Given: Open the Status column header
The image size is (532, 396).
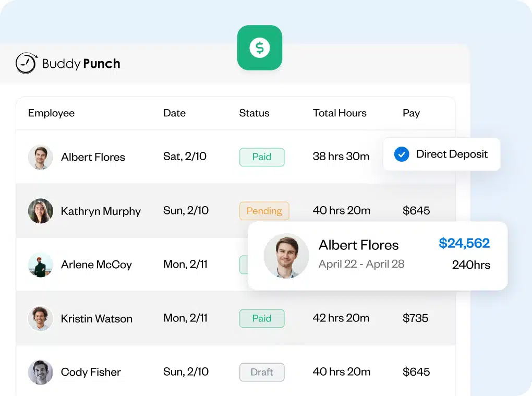Looking at the screenshot, I should click(255, 113).
